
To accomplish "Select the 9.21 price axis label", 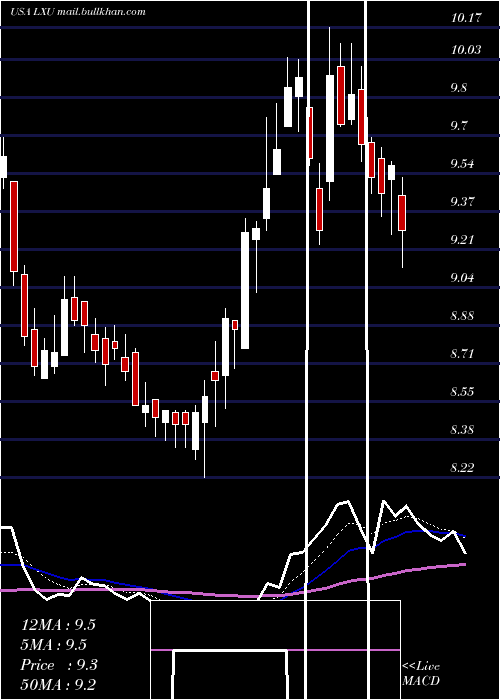I will 462,240.
